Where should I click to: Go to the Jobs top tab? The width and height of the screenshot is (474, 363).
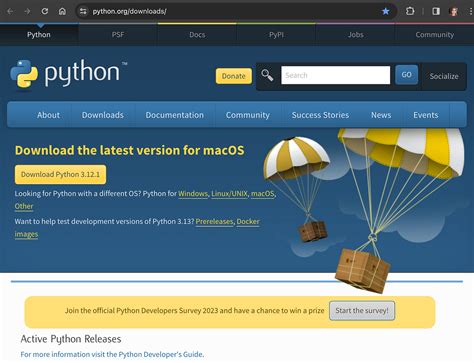pyautogui.click(x=356, y=35)
